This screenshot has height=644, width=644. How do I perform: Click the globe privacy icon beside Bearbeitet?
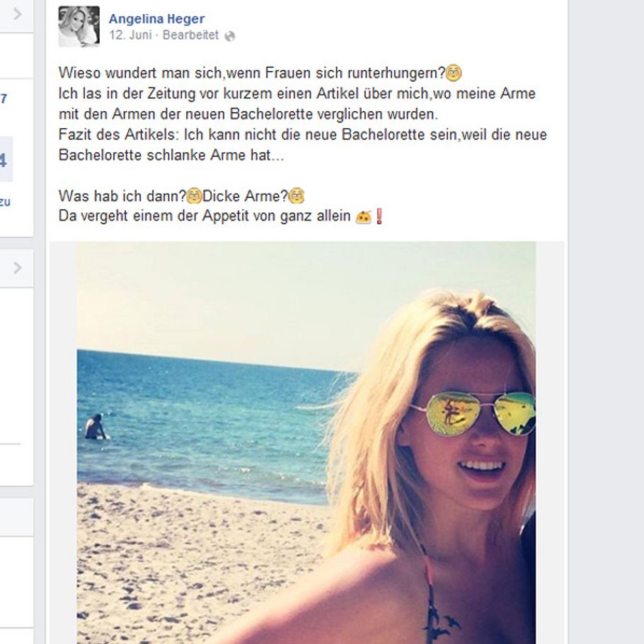click(230, 36)
